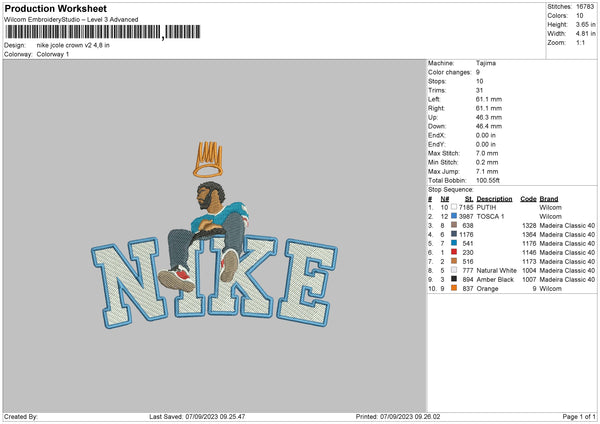Select the blue TOSCA 1 swatch
Image resolution: width=600 pixels, height=424 pixels.
454,216
